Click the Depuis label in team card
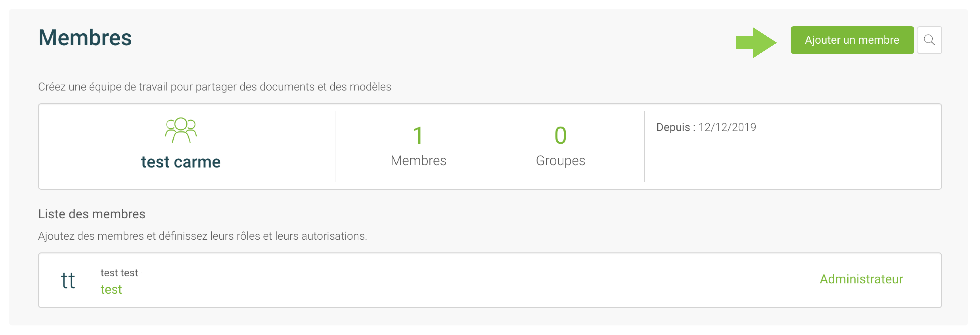 click(x=676, y=127)
